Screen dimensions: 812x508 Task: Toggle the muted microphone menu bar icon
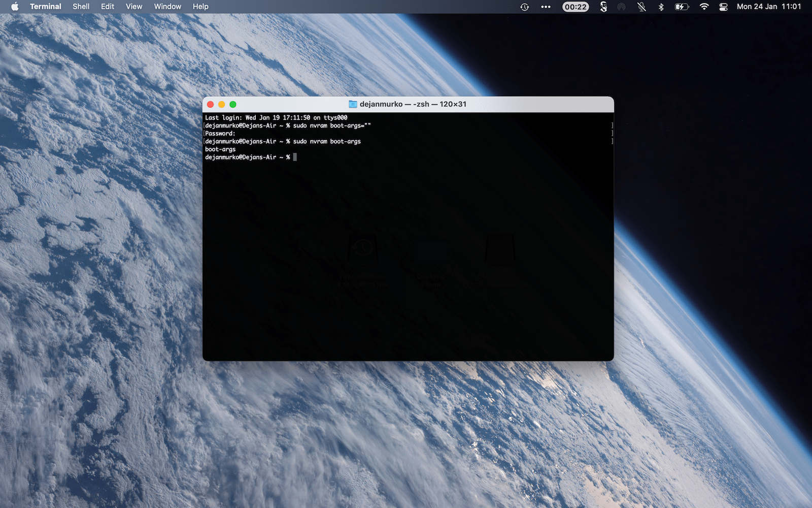coord(641,7)
